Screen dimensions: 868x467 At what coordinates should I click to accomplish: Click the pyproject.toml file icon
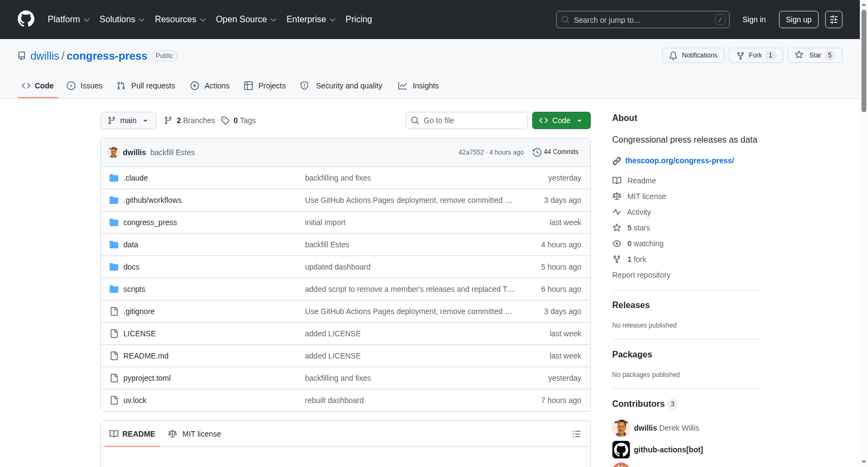(x=114, y=378)
